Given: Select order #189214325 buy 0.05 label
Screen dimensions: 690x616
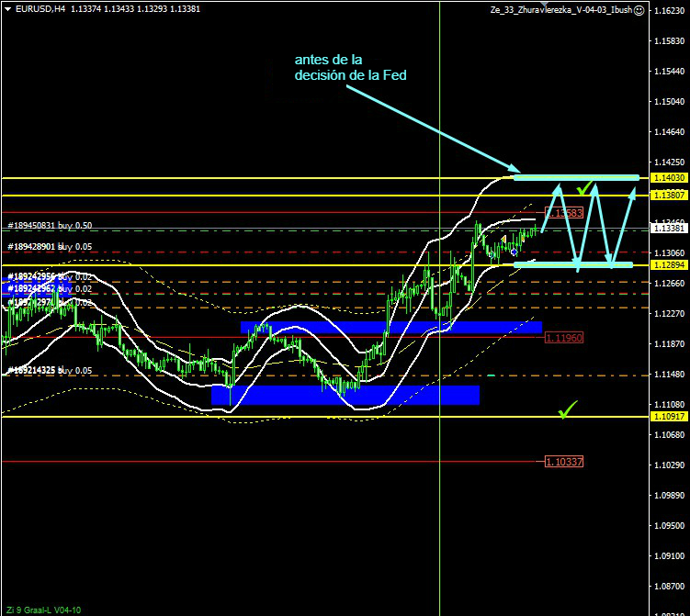Looking at the screenshot, I should (51, 371).
